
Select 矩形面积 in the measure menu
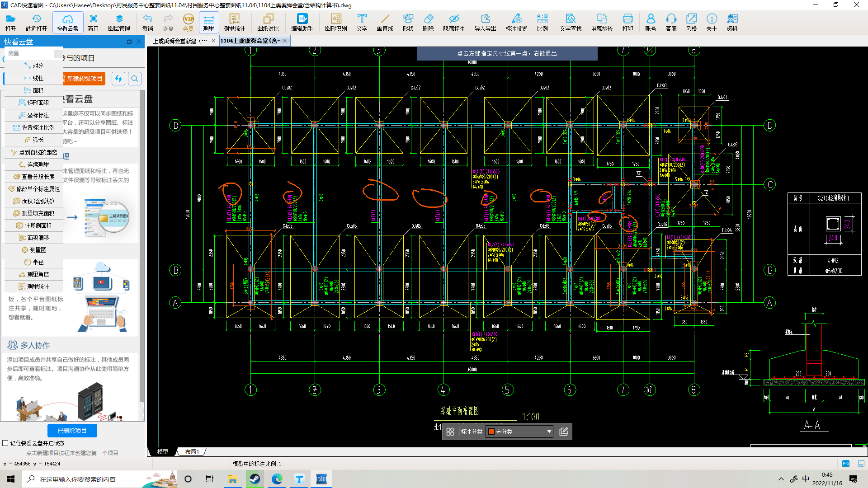coord(34,103)
